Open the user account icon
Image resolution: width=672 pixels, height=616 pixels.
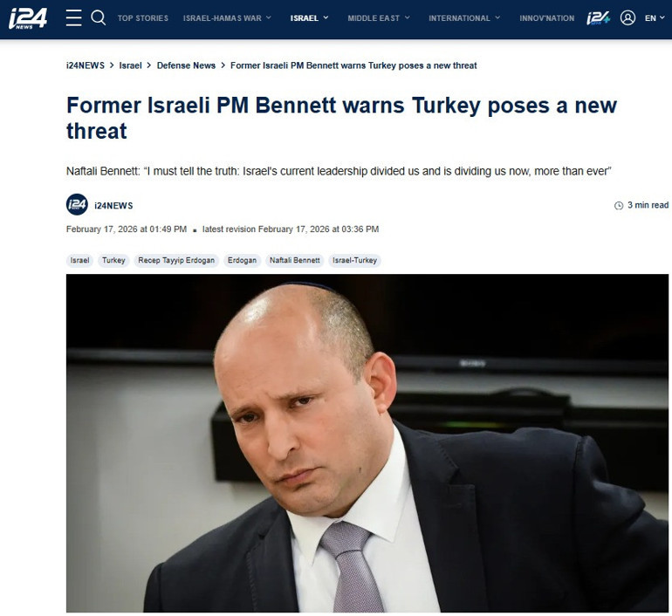coord(627,18)
